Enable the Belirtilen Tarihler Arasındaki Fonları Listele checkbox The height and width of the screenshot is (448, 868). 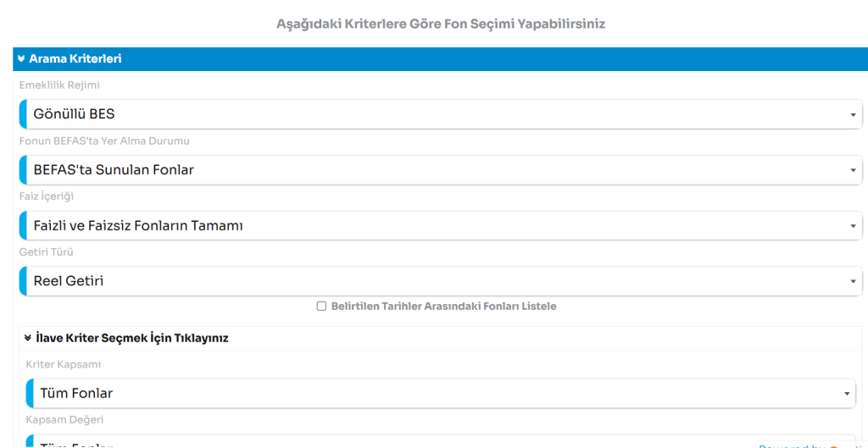tap(321, 307)
